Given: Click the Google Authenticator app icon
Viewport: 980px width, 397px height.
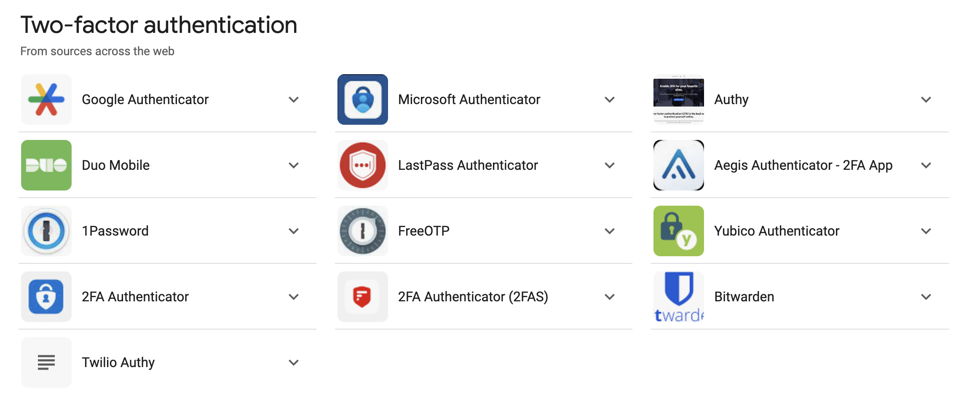Looking at the screenshot, I should [x=46, y=99].
